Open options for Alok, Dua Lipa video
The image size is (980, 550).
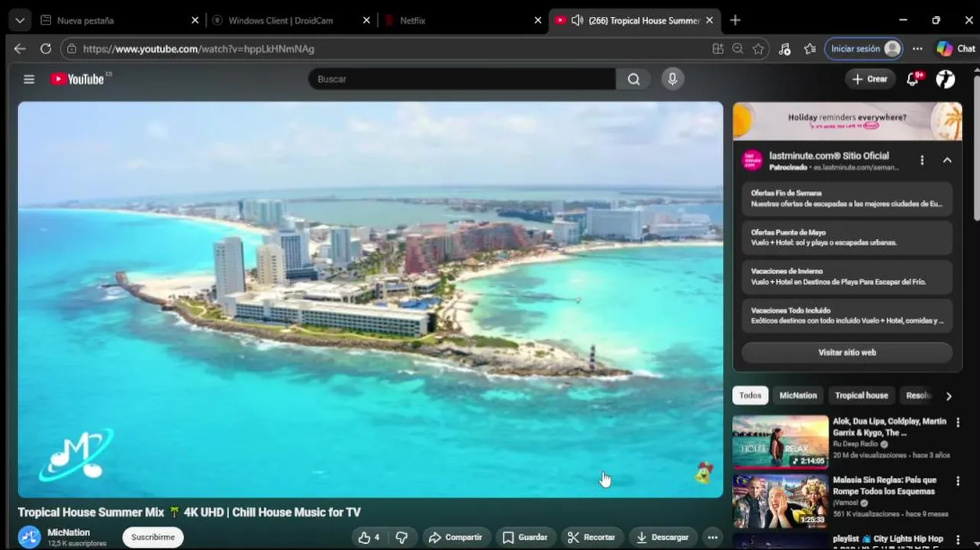pyautogui.click(x=958, y=422)
